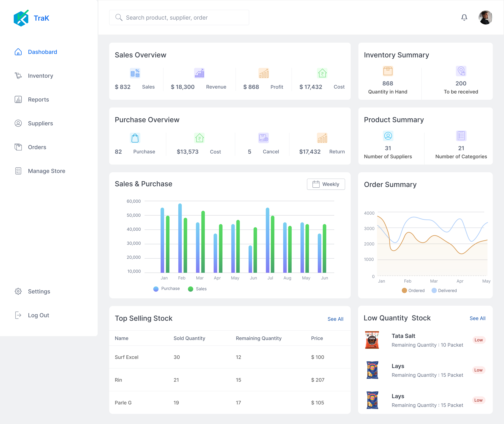Toggle the Purchase legend swatch
The height and width of the screenshot is (424, 504).
pos(156,289)
